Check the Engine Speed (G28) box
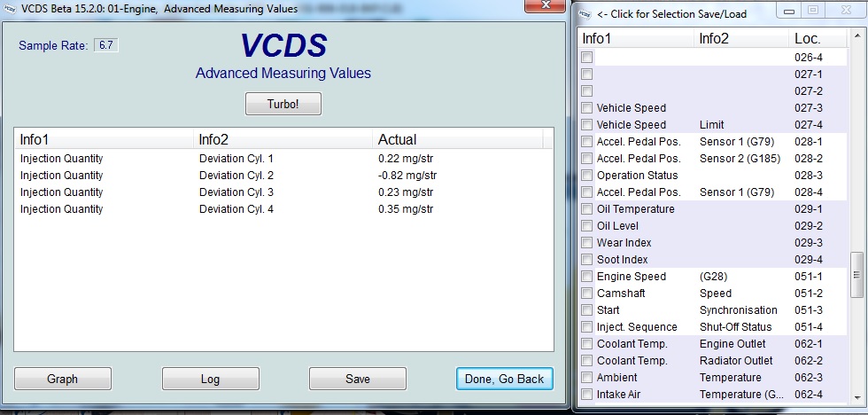The image size is (868, 415). pyautogui.click(x=586, y=277)
